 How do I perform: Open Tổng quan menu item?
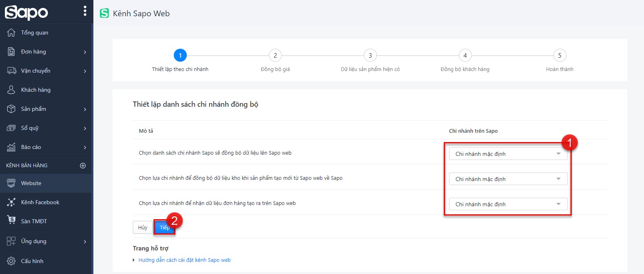[x=46, y=32]
